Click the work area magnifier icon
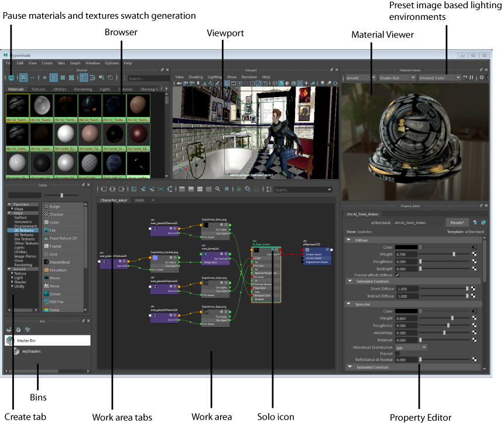This screenshot has height=423, width=504. pos(218,189)
